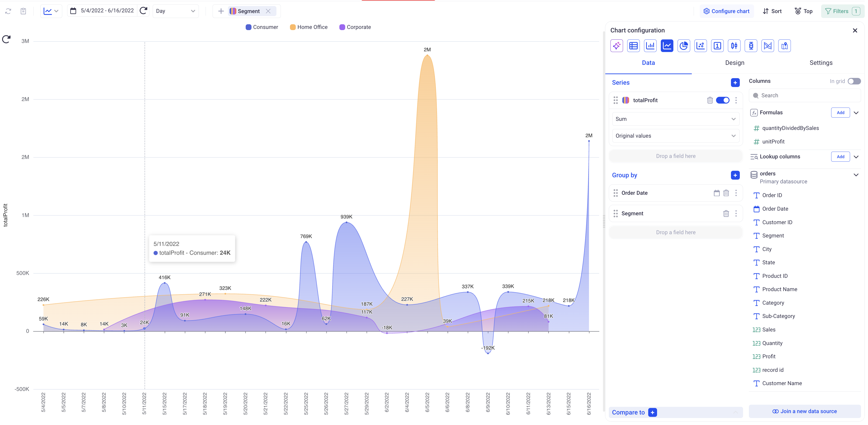Open the Sum aggregation dropdown
868x425 pixels.
(x=675, y=119)
